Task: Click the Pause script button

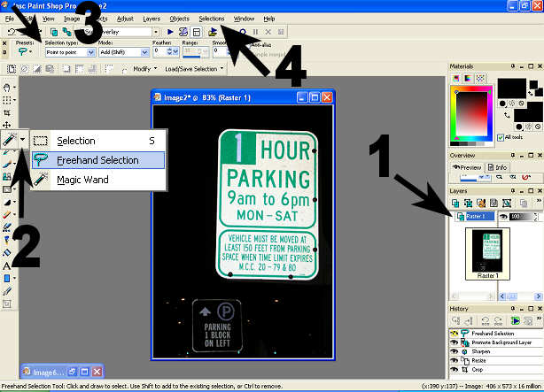Action: tap(255, 32)
